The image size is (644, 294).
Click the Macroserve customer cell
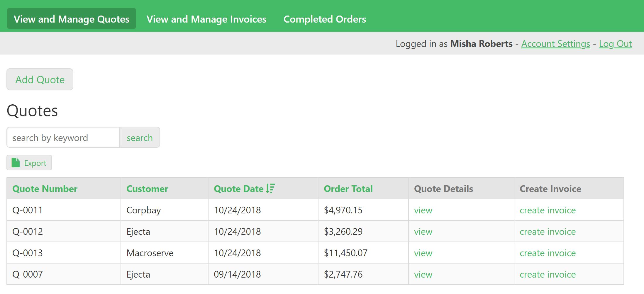coord(165,253)
